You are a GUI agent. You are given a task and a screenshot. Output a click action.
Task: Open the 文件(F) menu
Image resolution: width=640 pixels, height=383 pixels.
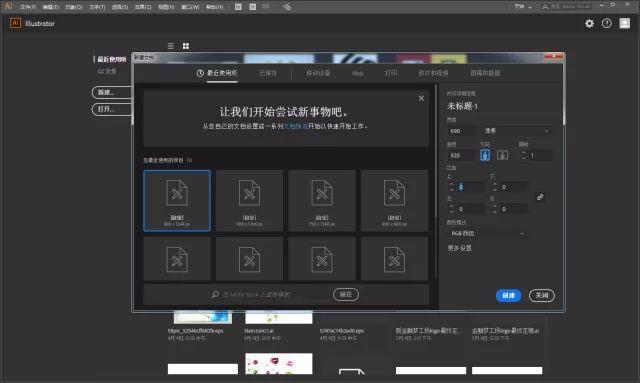coord(28,7)
